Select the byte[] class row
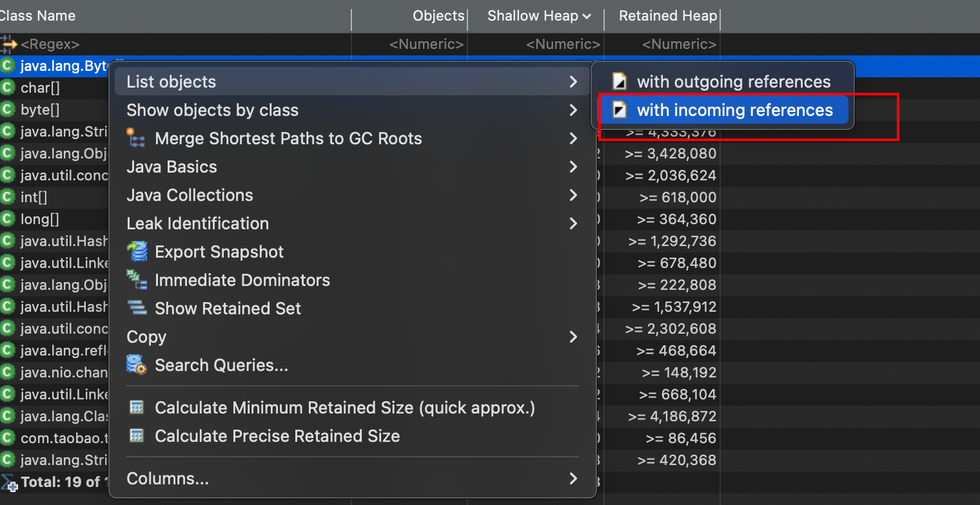 pyautogui.click(x=40, y=110)
